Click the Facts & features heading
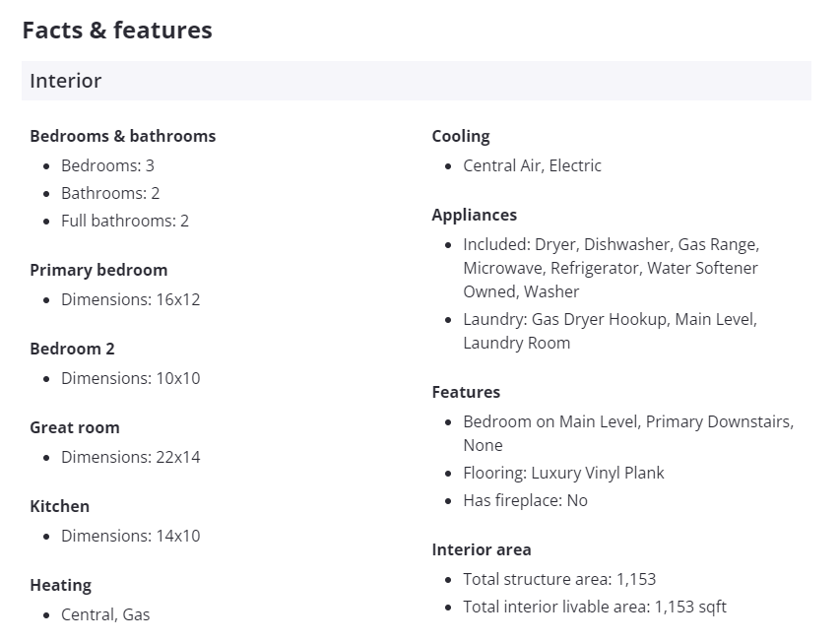 [116, 31]
